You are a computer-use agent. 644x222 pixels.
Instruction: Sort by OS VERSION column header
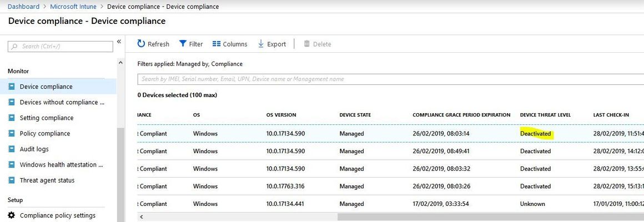pyautogui.click(x=281, y=115)
